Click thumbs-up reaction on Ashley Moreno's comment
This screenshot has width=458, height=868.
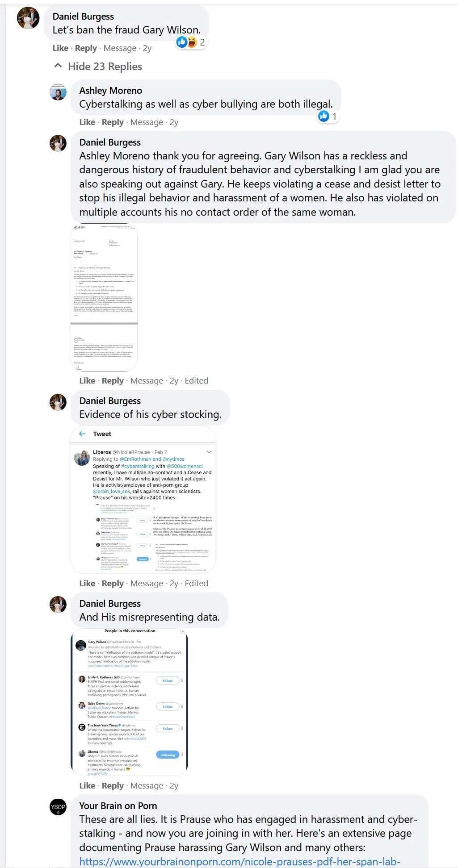324,116
